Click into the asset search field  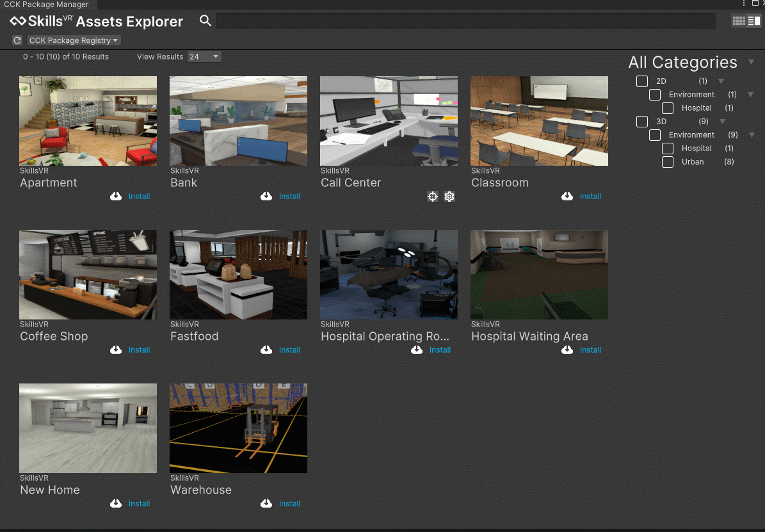click(x=465, y=21)
